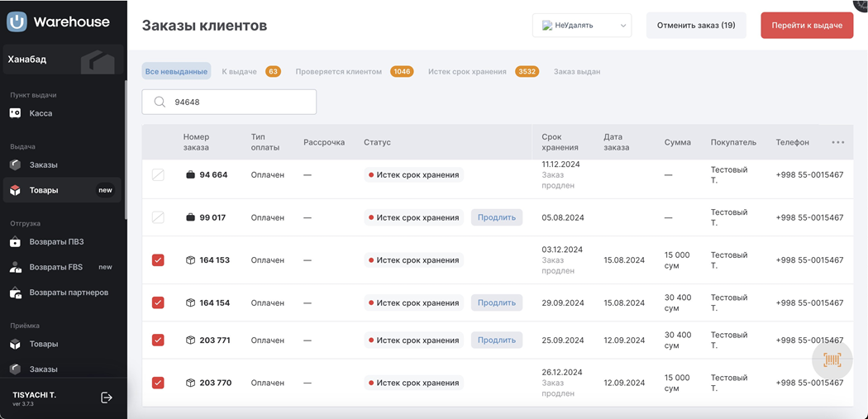
Task: Click the Отменить заказ (19) button
Action: 696,26
